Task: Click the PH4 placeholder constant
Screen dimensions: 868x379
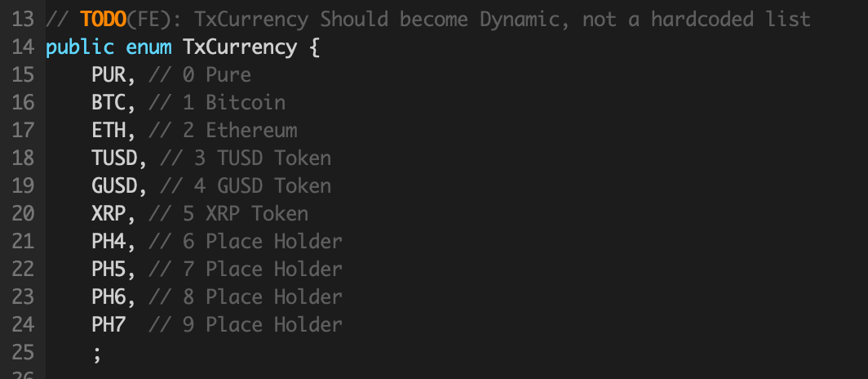Action: tap(108, 242)
